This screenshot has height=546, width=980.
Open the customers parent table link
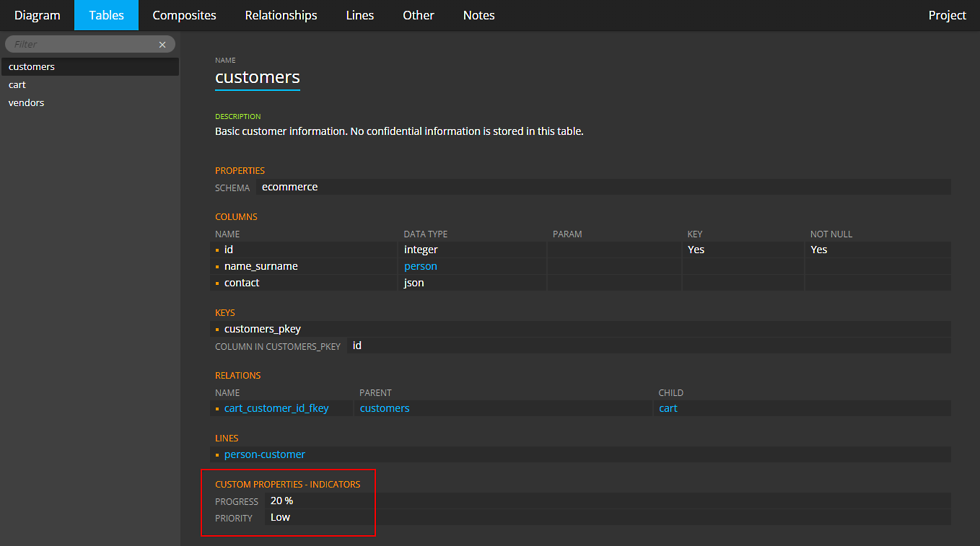[385, 409]
